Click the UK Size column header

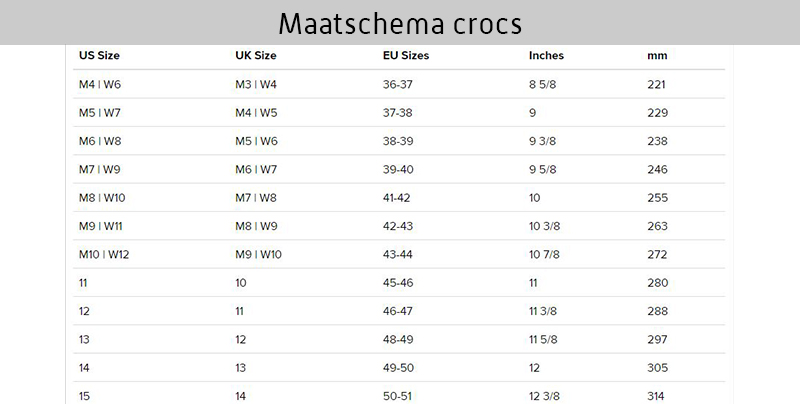pos(255,56)
